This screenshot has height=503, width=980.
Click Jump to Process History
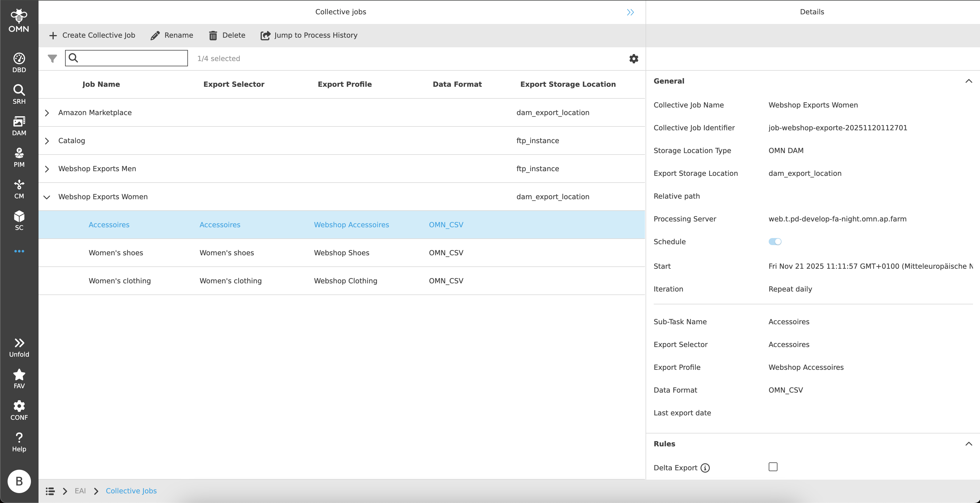pyautogui.click(x=308, y=35)
